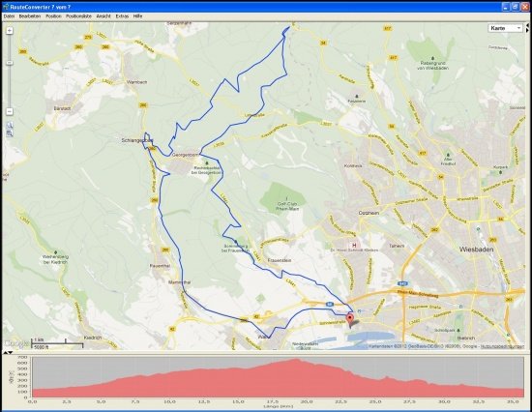Open the Datei menu

pos(9,15)
